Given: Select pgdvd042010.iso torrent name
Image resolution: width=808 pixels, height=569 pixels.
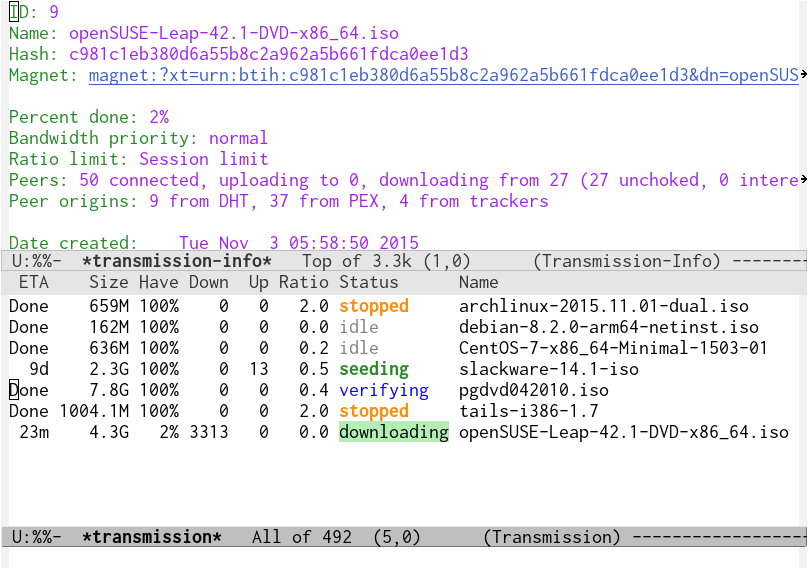Looking at the screenshot, I should 534,391.
